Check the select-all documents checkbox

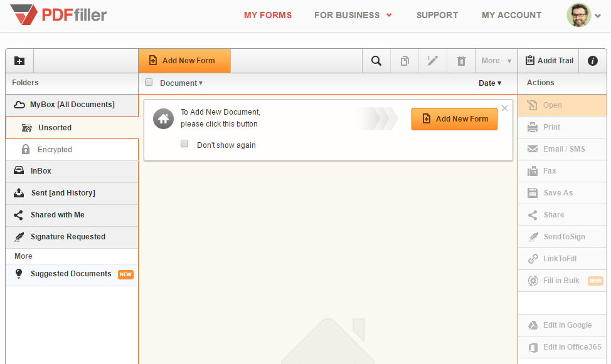pyautogui.click(x=149, y=82)
